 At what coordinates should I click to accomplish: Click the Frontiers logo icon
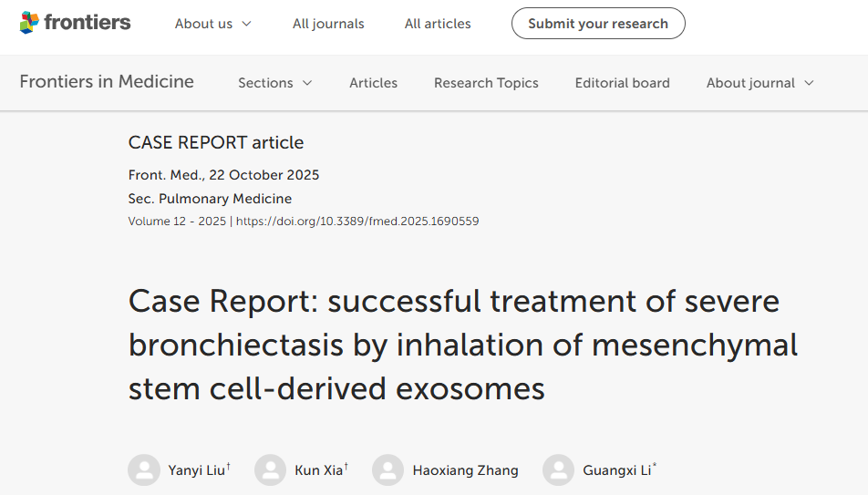coord(29,23)
